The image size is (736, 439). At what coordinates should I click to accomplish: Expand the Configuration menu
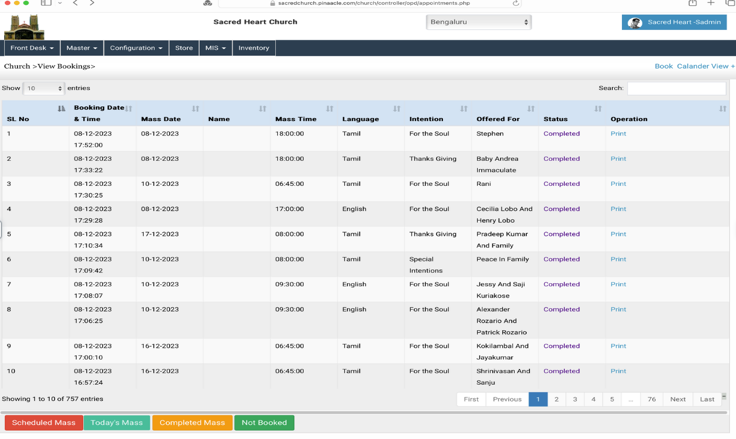(136, 48)
